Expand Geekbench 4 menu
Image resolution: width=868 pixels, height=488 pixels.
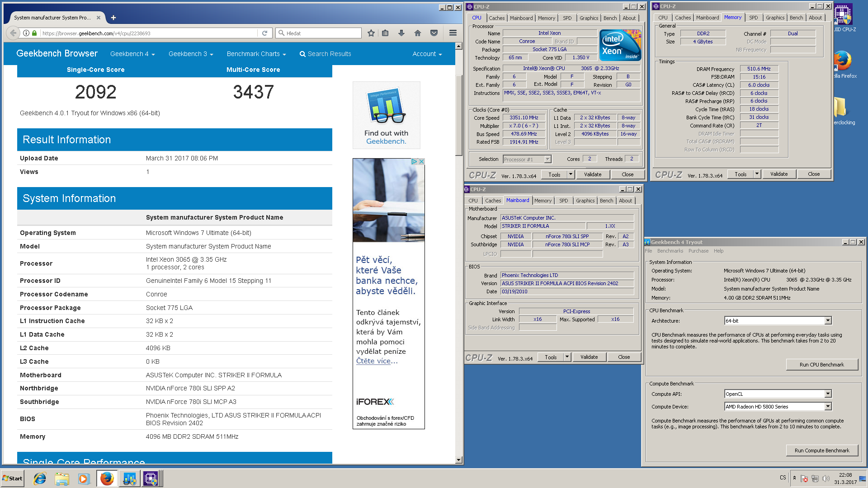tap(132, 54)
